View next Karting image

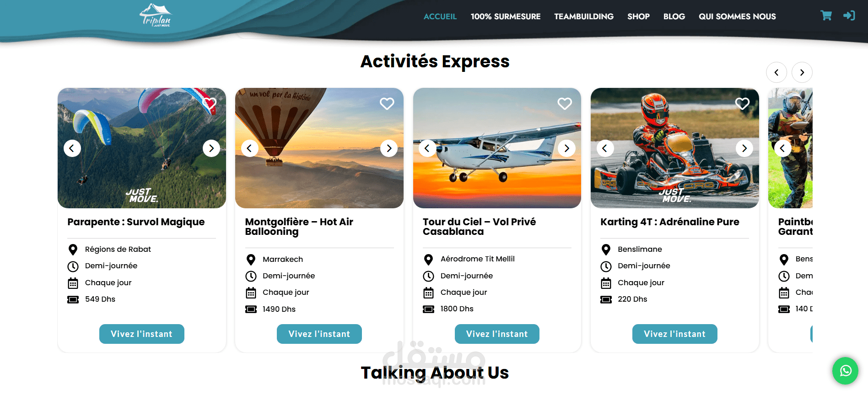click(744, 148)
